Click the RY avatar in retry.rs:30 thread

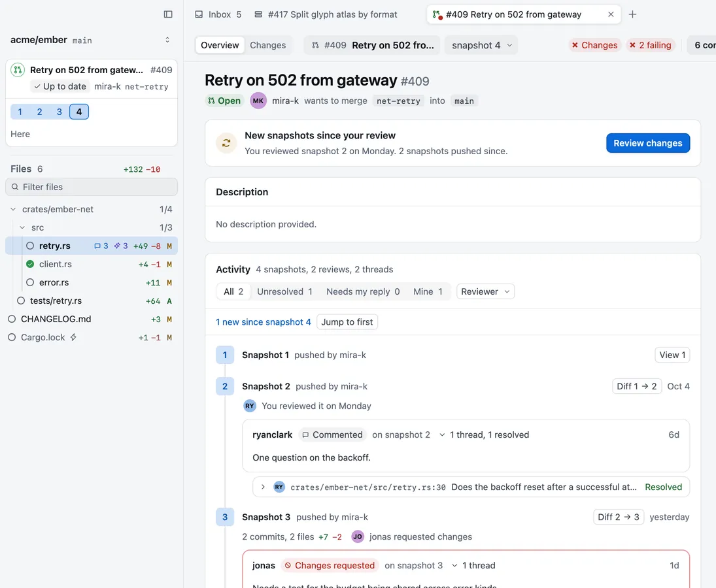pos(279,487)
